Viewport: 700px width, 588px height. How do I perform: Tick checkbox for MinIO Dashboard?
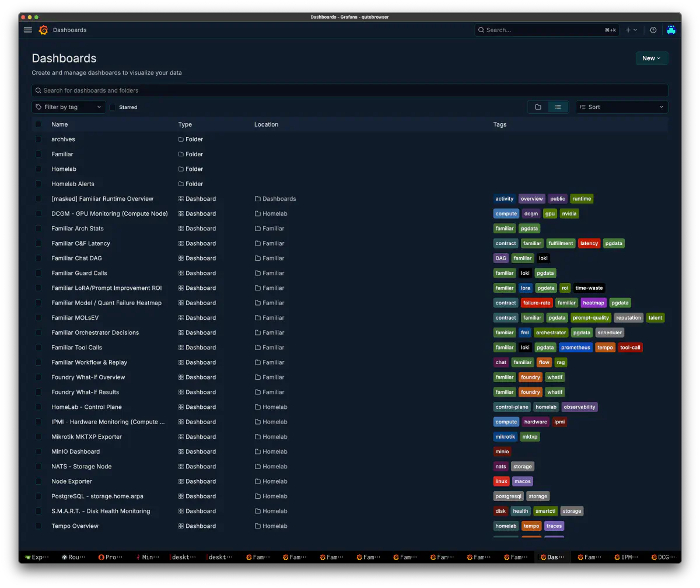pyautogui.click(x=38, y=452)
